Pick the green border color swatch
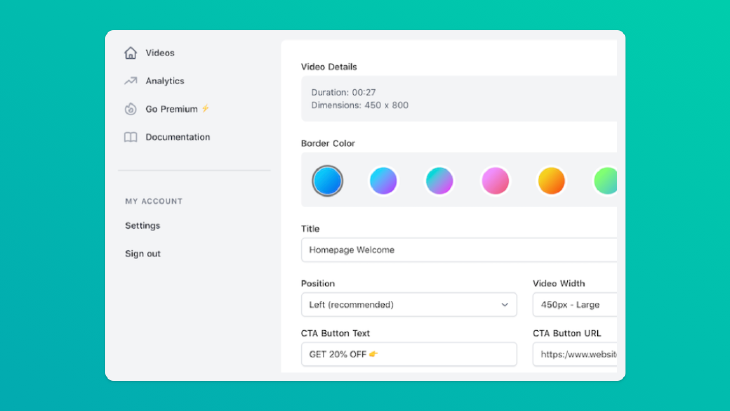The image size is (730, 411). coord(606,180)
